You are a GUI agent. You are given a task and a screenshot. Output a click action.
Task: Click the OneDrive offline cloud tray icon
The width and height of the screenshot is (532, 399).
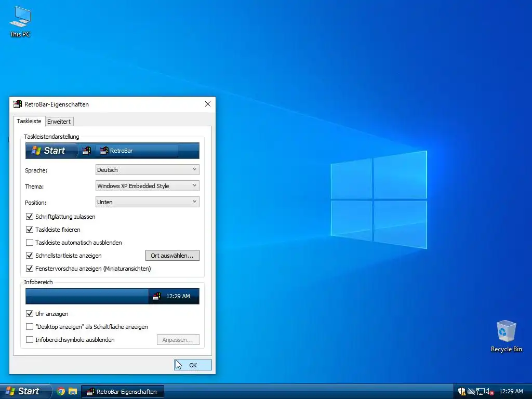pos(471,392)
